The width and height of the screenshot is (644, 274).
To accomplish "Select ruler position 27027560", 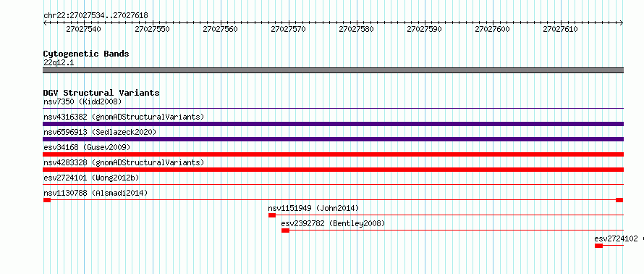I will [x=220, y=29].
